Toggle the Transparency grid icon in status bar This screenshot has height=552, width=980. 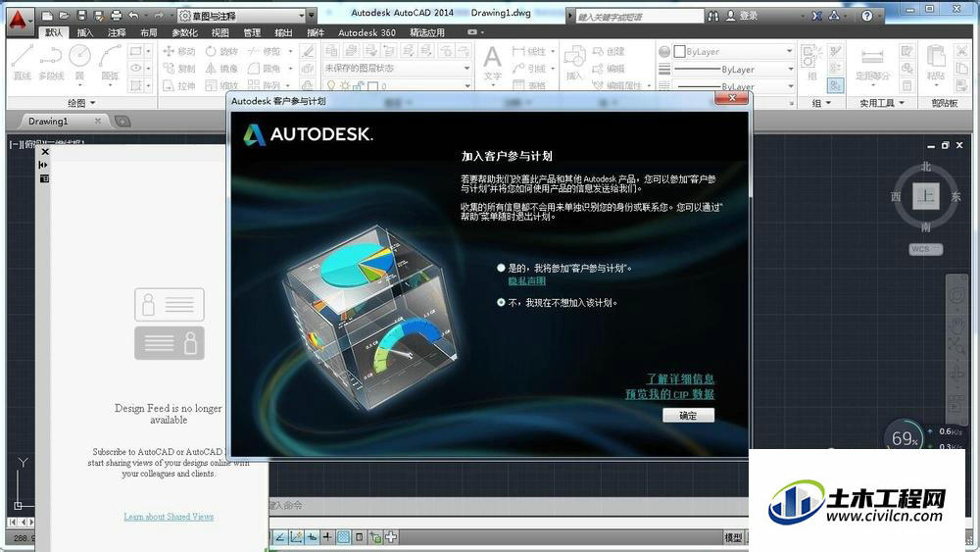pos(343,537)
